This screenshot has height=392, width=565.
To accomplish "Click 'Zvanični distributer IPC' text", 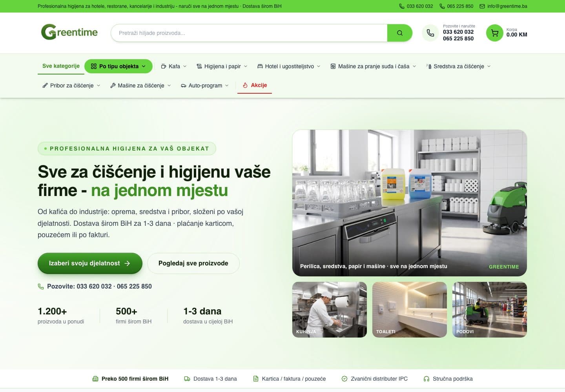I will click(379, 379).
